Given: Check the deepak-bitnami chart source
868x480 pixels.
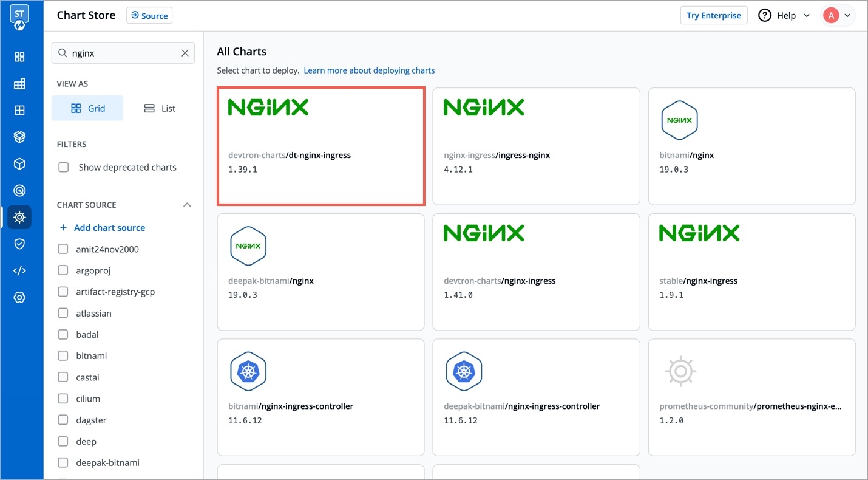Looking at the screenshot, I should click(x=63, y=462).
